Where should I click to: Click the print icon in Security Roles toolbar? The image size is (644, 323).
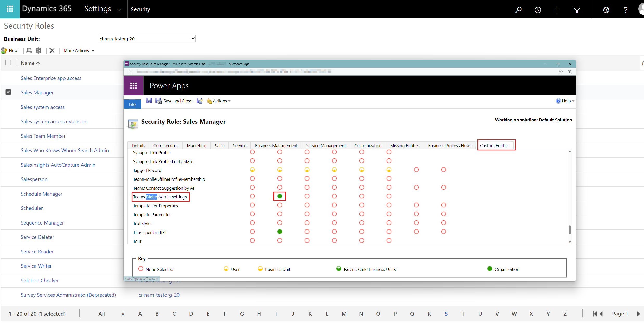click(x=29, y=51)
